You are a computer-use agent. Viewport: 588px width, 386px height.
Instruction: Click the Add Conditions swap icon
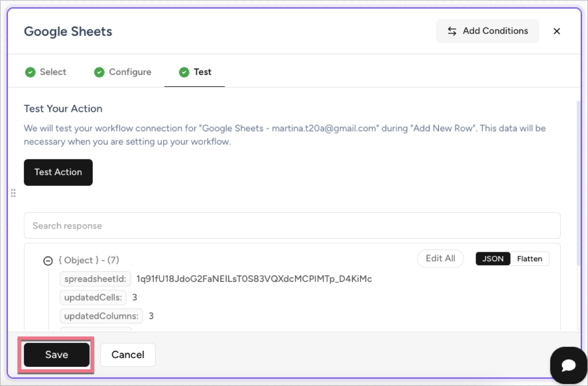(x=452, y=31)
